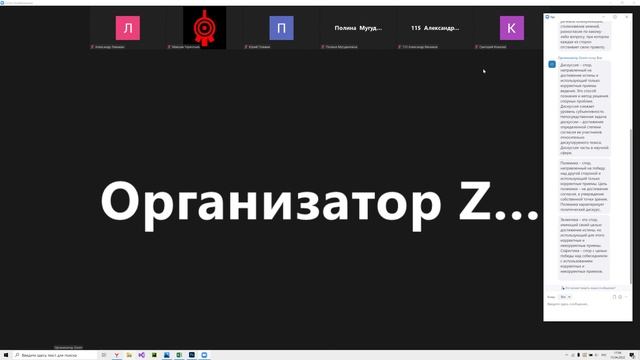Open the Photos app taskbar icon

pos(167,355)
